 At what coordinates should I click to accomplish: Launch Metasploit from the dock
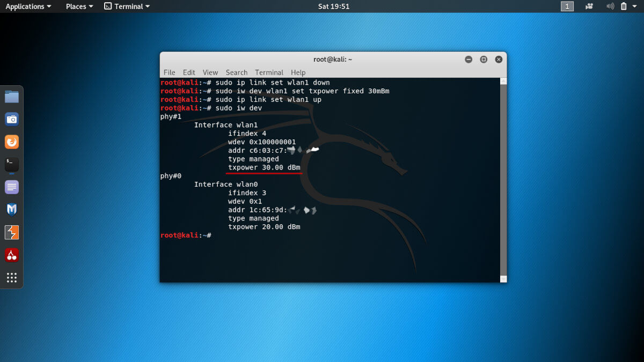click(x=12, y=210)
